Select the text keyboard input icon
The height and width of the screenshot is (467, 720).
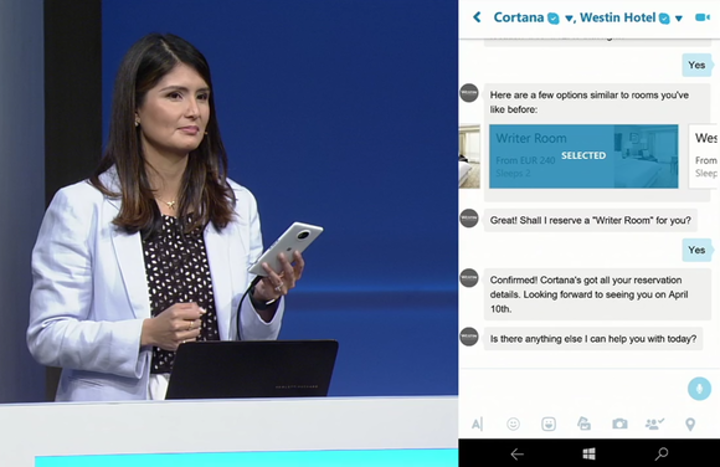[x=477, y=424]
